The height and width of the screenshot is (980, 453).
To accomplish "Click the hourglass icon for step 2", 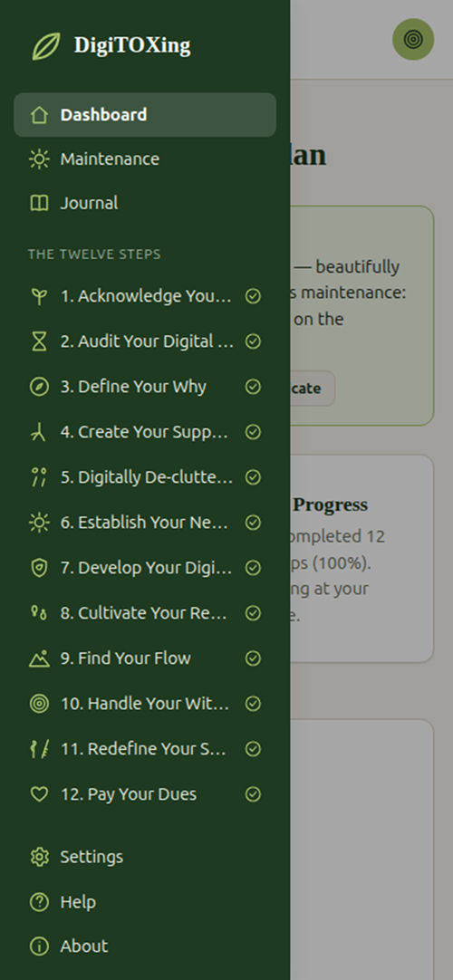I will tap(39, 341).
